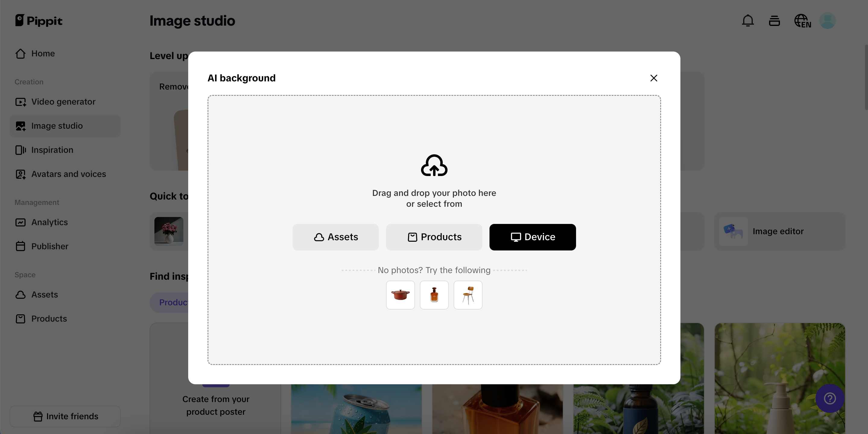Open the user profile avatar

[827, 21]
